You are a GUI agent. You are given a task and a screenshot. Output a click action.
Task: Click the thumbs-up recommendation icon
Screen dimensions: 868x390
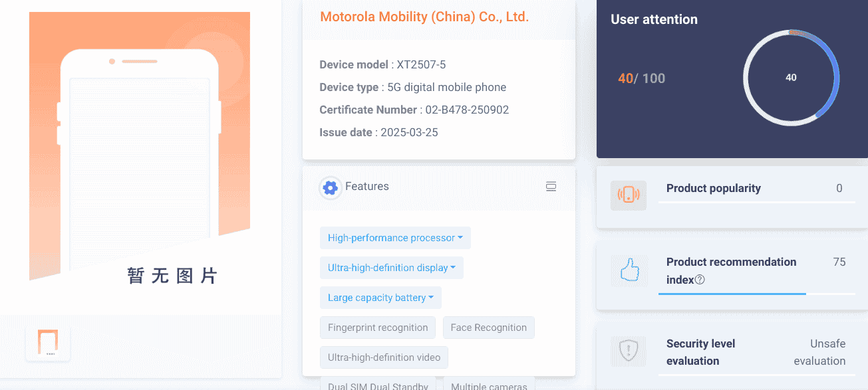click(629, 270)
